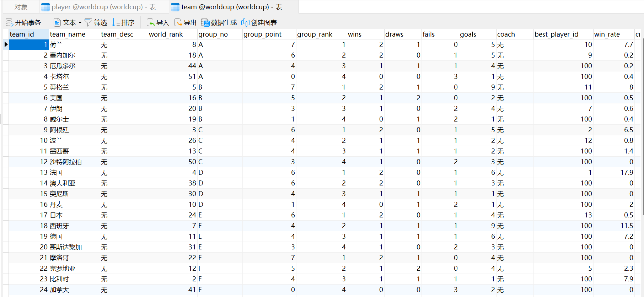Click the current row indicator arrow
Screen dimensions: 644x297
tap(6, 44)
